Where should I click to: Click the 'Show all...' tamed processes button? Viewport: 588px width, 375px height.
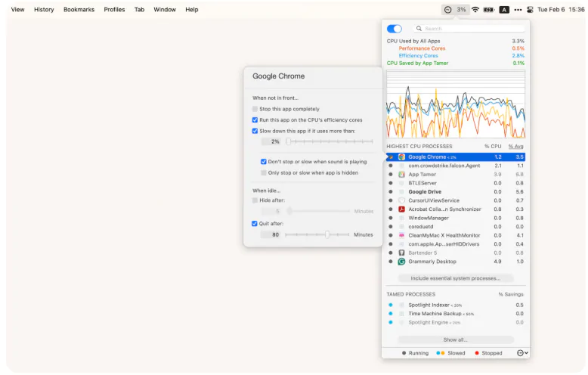pyautogui.click(x=455, y=340)
